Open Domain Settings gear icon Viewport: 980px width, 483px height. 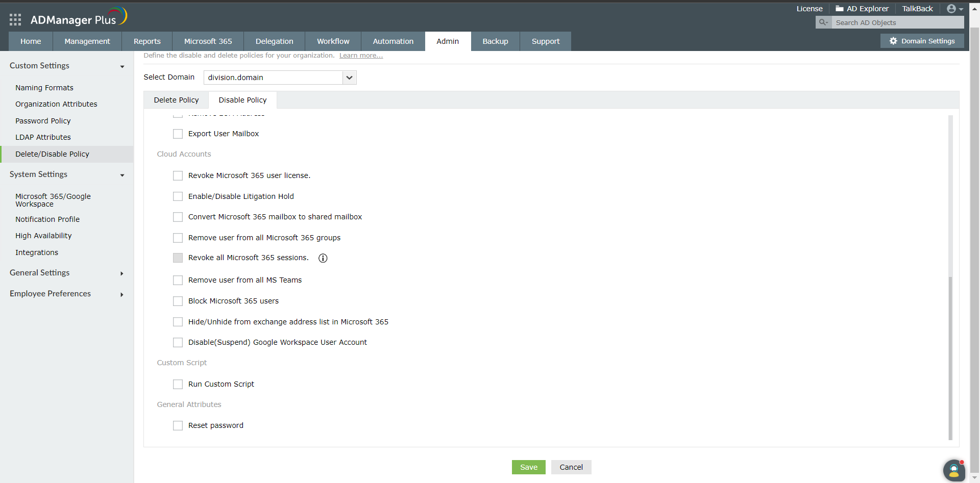tap(893, 41)
